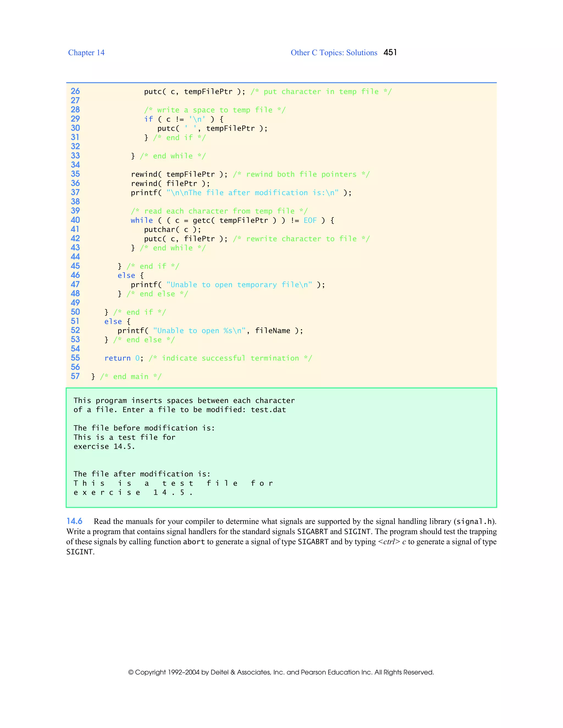The width and height of the screenshot is (563, 728).
Task: Click 'putc( c, filePtr );' on line 42
Action: point(186,239)
